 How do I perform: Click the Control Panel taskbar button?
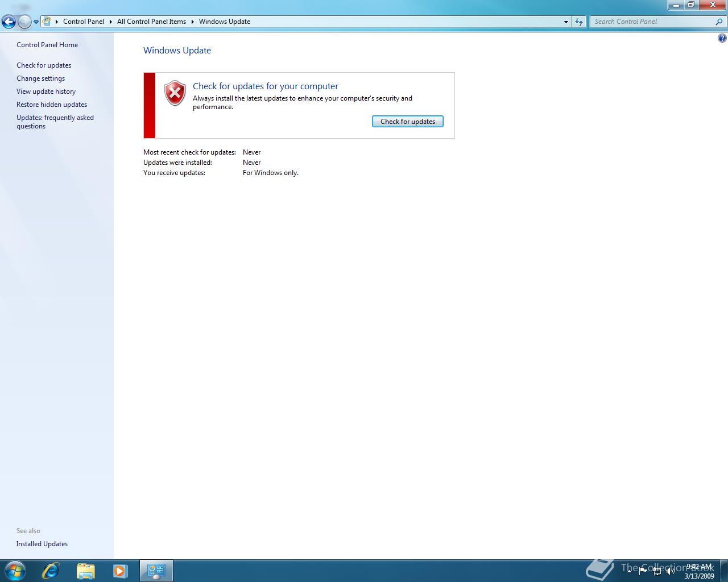156,571
